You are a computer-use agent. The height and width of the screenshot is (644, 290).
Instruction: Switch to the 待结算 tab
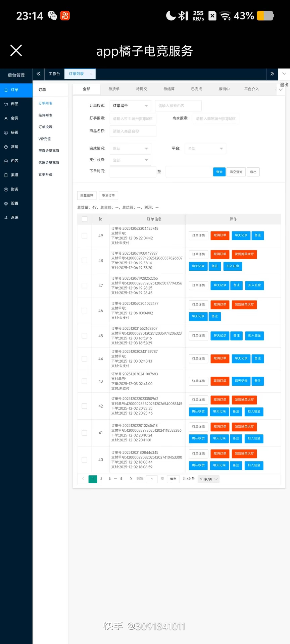point(169,89)
